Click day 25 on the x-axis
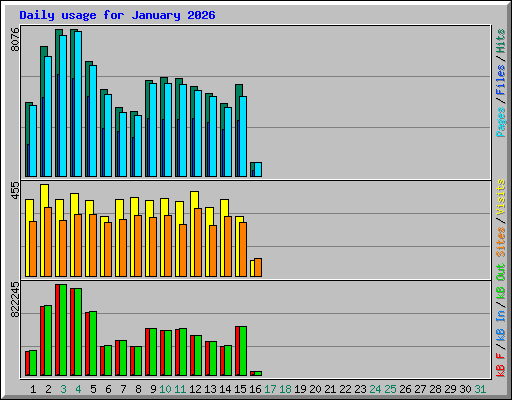The height and width of the screenshot is (400, 512). pos(390,389)
